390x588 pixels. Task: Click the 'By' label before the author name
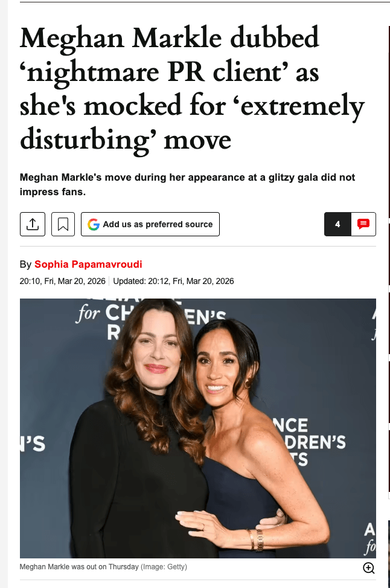click(25, 264)
